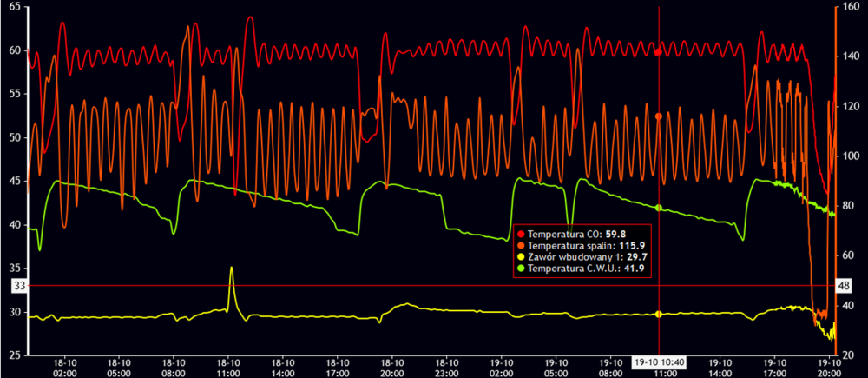The width and height of the screenshot is (868, 378).
Task: Click the first 18-10 02:00 x-axis label
Action: tap(65, 365)
